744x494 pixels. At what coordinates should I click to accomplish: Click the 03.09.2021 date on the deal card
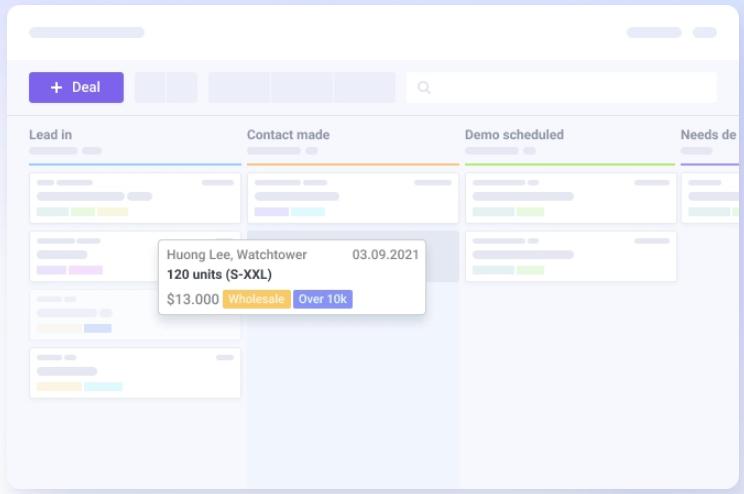(385, 255)
